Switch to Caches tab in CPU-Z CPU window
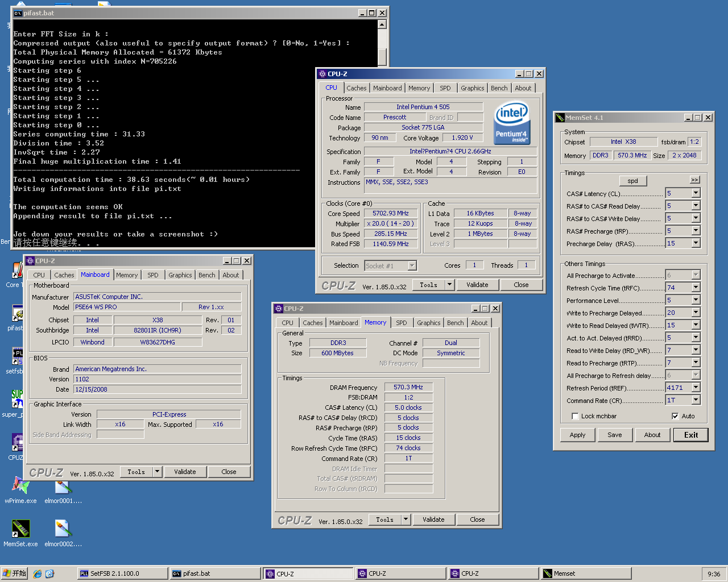728x582 pixels. click(357, 88)
